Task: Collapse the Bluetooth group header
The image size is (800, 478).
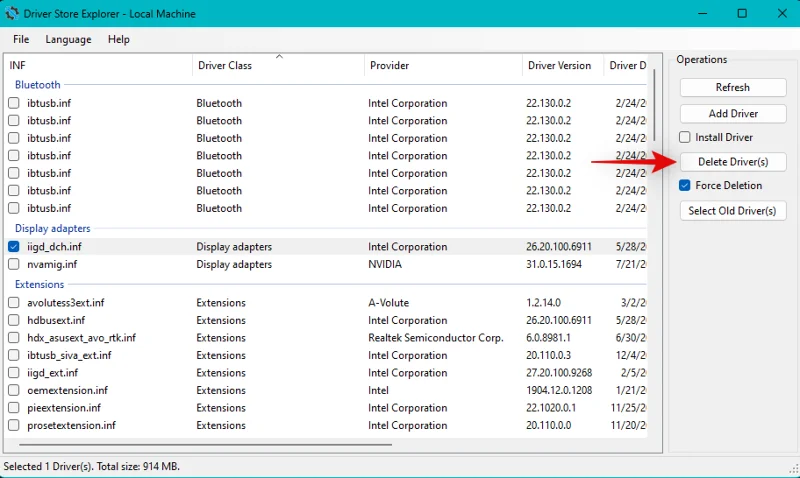Action: click(38, 85)
